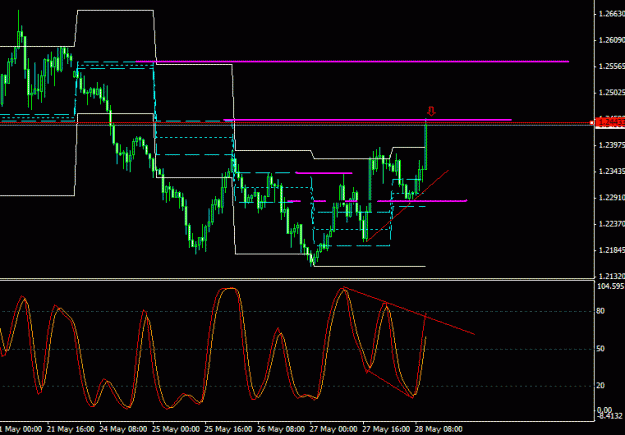Click the 50 level on the oscillator scale

(x=601, y=349)
